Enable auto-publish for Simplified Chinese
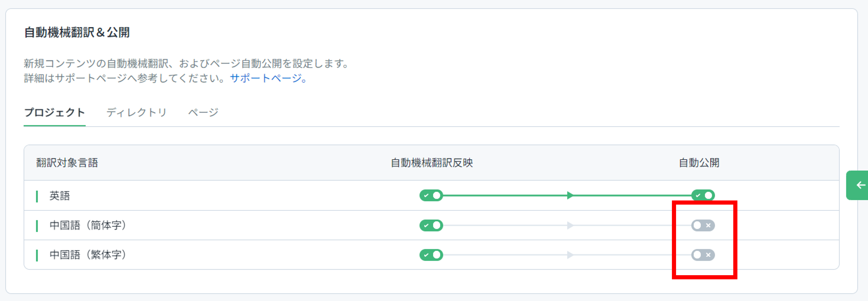The height and width of the screenshot is (301, 868). click(x=703, y=225)
